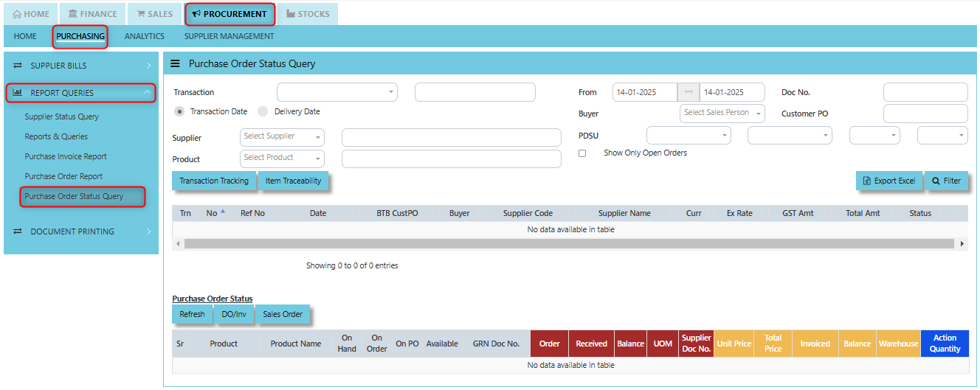The height and width of the screenshot is (390, 980).
Task: Open the Select Sales Person dropdown
Action: pos(722,113)
